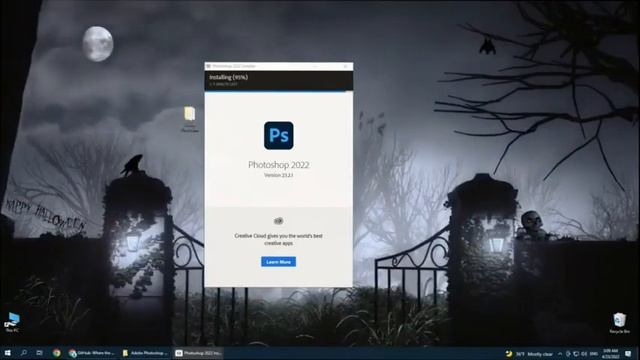The width and height of the screenshot is (640, 360).
Task: Click the location tray icon
Action: pyautogui.click(x=568, y=354)
